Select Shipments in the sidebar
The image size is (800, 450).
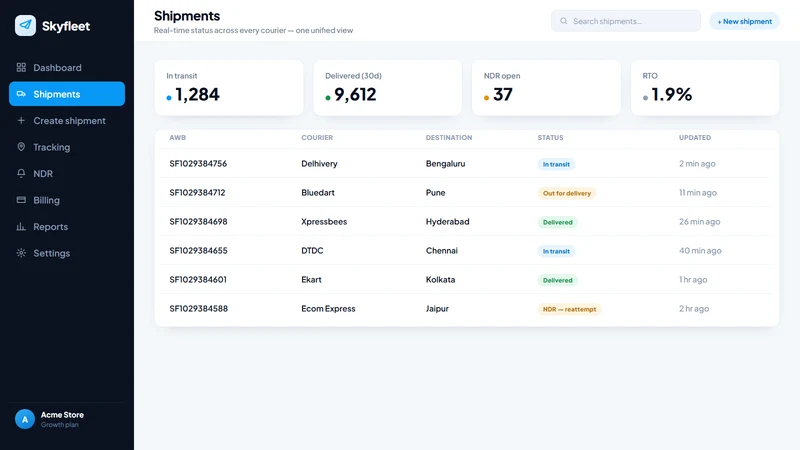click(x=67, y=94)
